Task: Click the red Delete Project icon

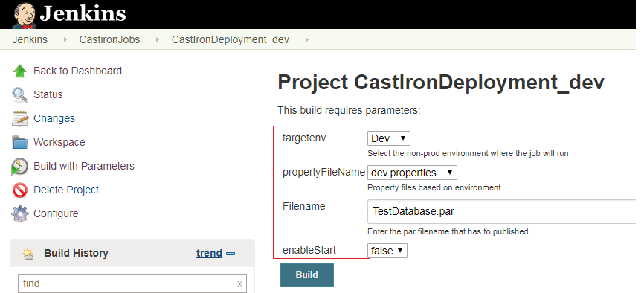Action: click(20, 190)
